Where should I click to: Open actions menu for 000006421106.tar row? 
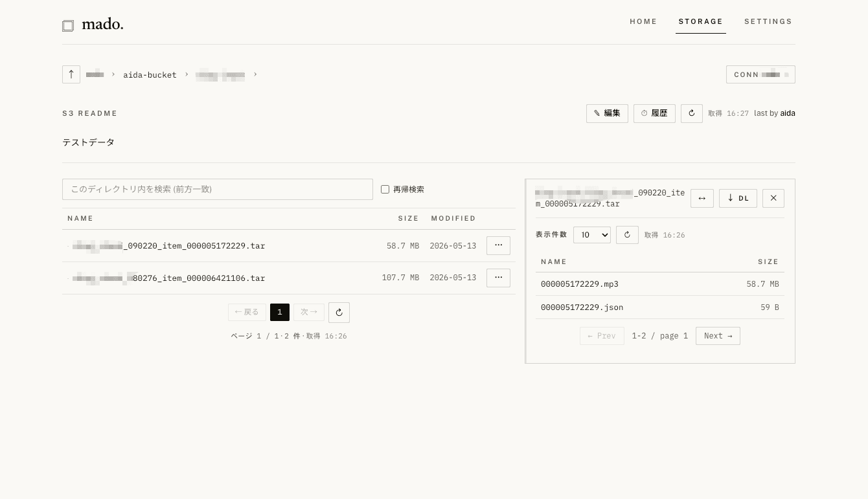498,278
